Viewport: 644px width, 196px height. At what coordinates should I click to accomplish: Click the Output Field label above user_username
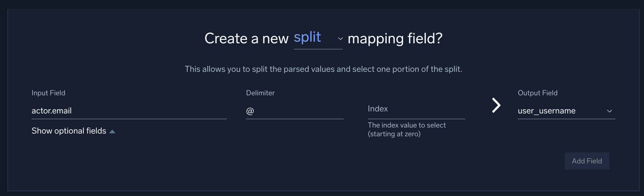pyautogui.click(x=537, y=93)
